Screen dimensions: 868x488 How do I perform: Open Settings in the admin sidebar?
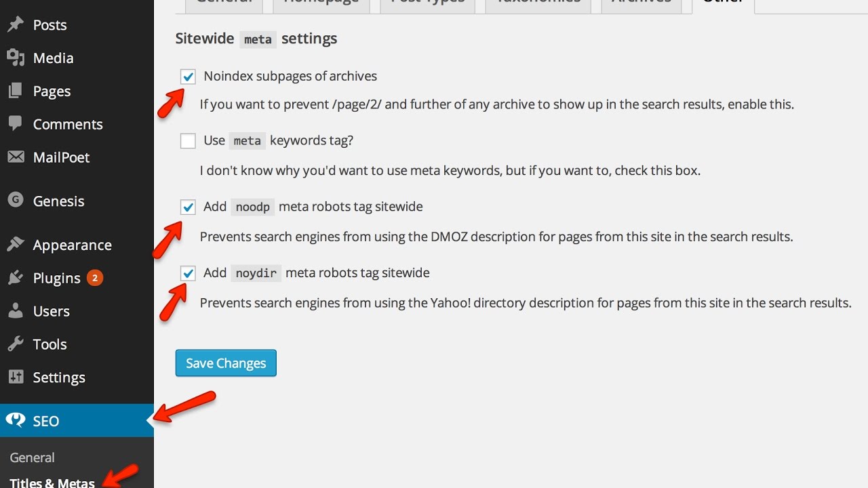58,378
